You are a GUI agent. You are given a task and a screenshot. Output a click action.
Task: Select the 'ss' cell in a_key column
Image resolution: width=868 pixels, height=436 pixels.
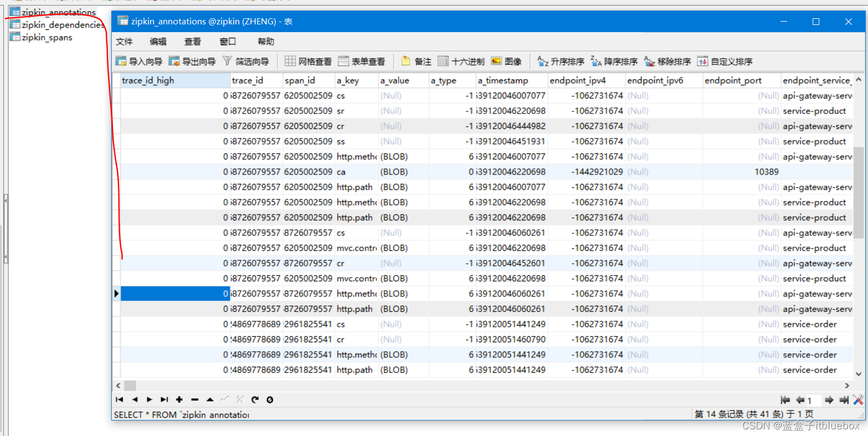click(357, 141)
